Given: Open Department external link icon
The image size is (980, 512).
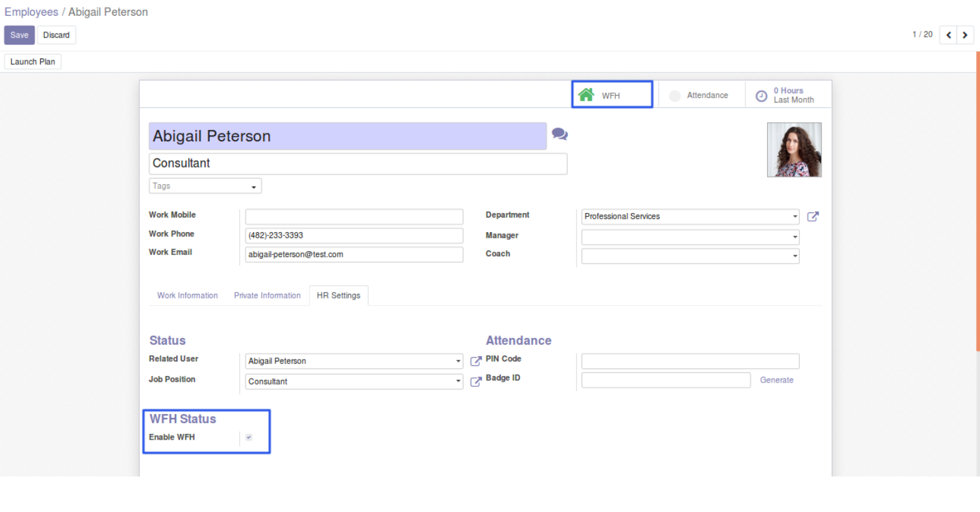Looking at the screenshot, I should click(x=813, y=216).
